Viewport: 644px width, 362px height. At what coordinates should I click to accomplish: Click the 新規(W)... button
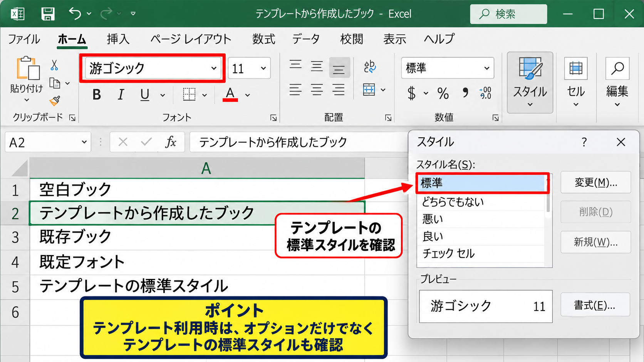coord(595,242)
